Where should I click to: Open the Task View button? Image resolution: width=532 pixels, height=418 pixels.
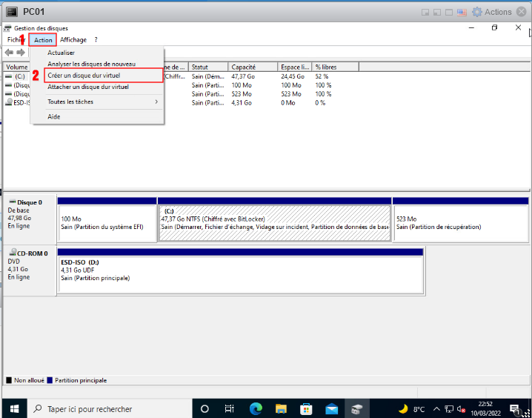[230, 408]
